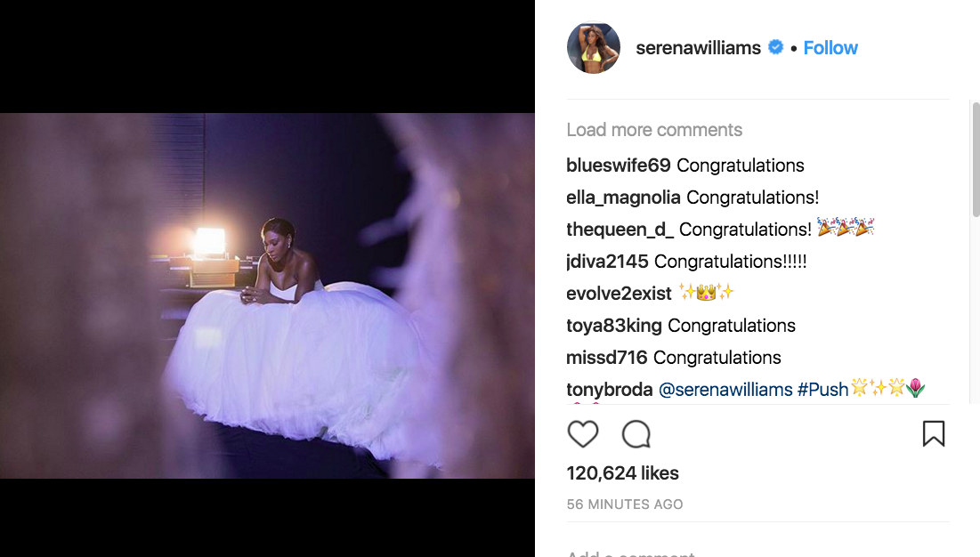Open serenawilliams username in post header
Image resolution: width=980 pixels, height=557 pixels.
pos(698,48)
